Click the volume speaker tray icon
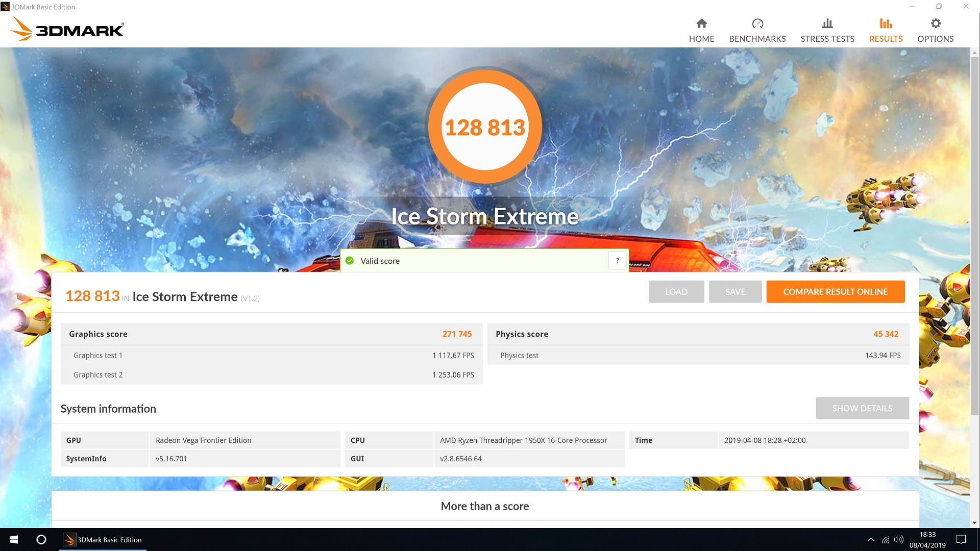This screenshot has height=551, width=980. pos(898,539)
